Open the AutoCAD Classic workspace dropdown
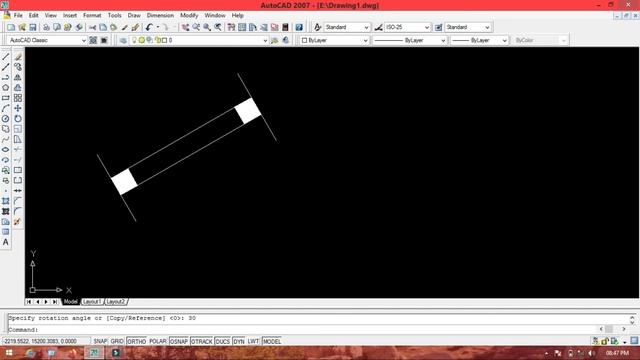The height and width of the screenshot is (360, 640). 47,40
